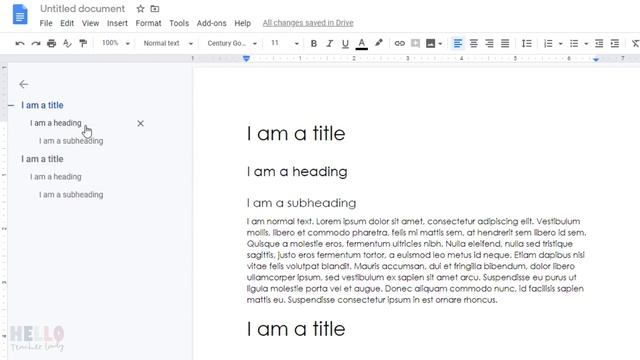The image size is (640, 360).
Task: Jump to first 'I am a title' outline entry
Action: 42,105
